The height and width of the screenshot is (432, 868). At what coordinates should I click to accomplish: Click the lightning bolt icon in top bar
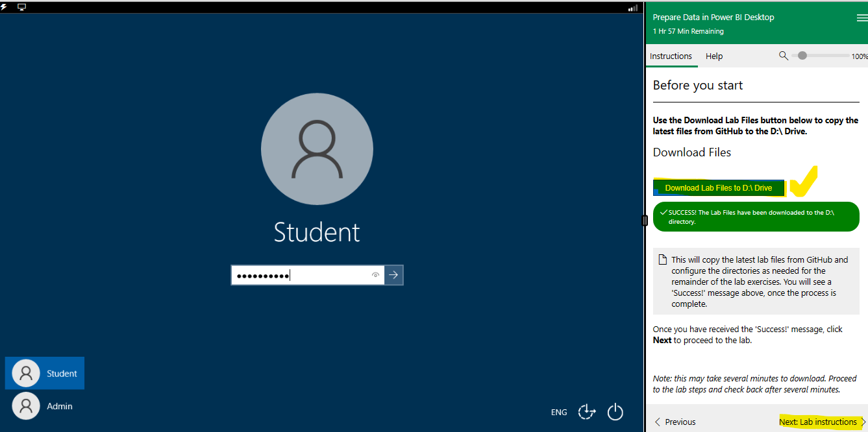4,7
